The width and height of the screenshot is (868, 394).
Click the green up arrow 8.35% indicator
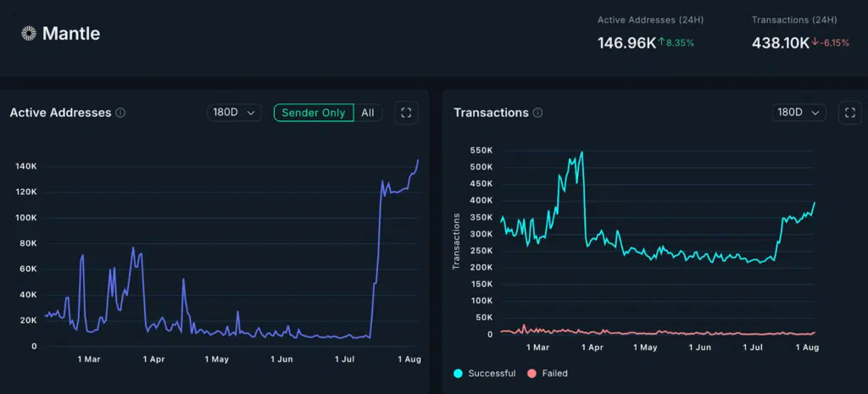pyautogui.click(x=677, y=43)
